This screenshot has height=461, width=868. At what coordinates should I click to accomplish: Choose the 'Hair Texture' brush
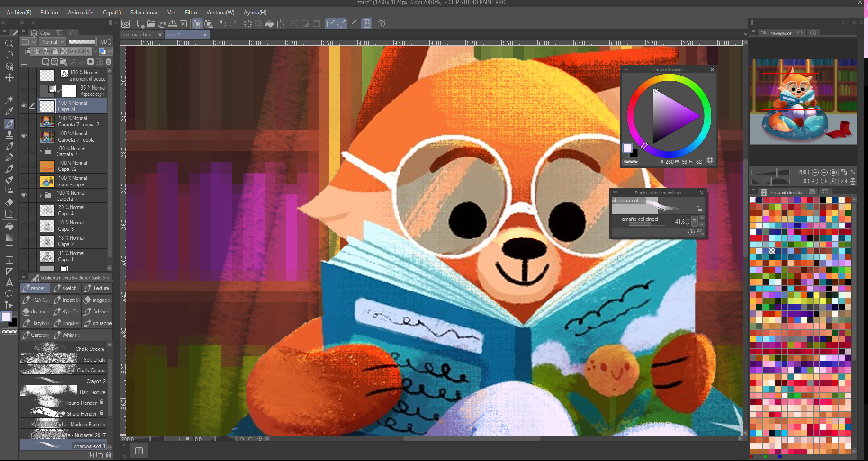pos(63,392)
